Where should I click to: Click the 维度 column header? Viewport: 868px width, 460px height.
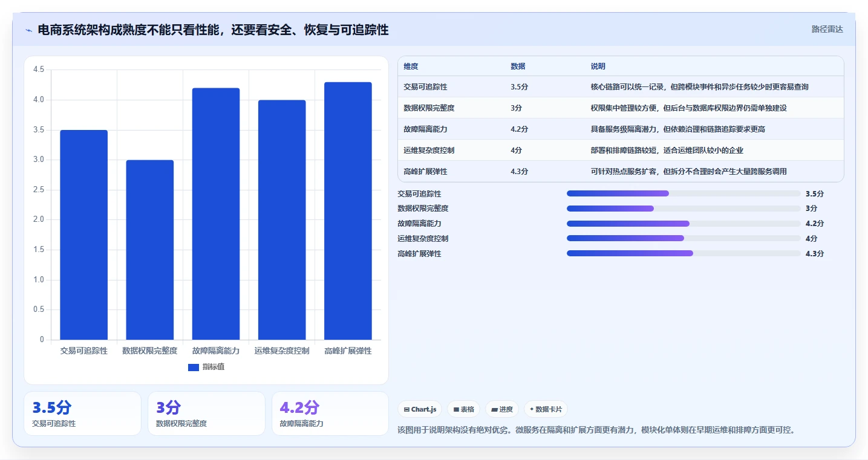click(411, 66)
